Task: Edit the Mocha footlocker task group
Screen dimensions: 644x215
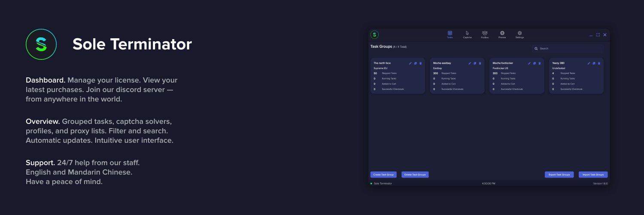Action: coord(529,63)
